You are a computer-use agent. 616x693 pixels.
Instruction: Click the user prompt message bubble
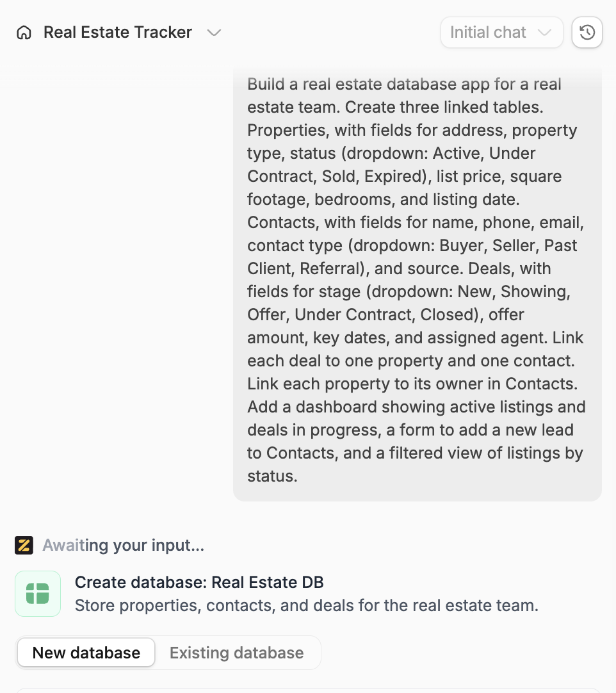click(x=417, y=284)
